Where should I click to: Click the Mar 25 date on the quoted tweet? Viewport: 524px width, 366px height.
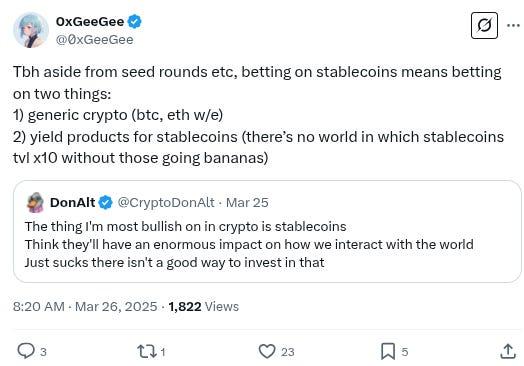[247, 203]
